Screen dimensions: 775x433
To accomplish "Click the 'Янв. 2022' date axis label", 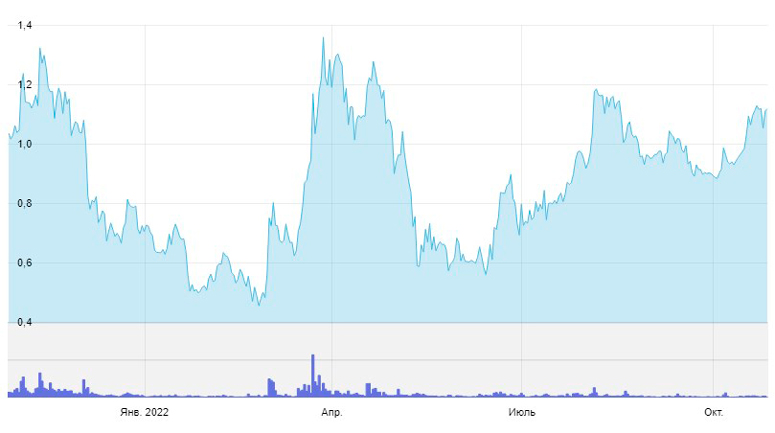I will (x=144, y=412).
